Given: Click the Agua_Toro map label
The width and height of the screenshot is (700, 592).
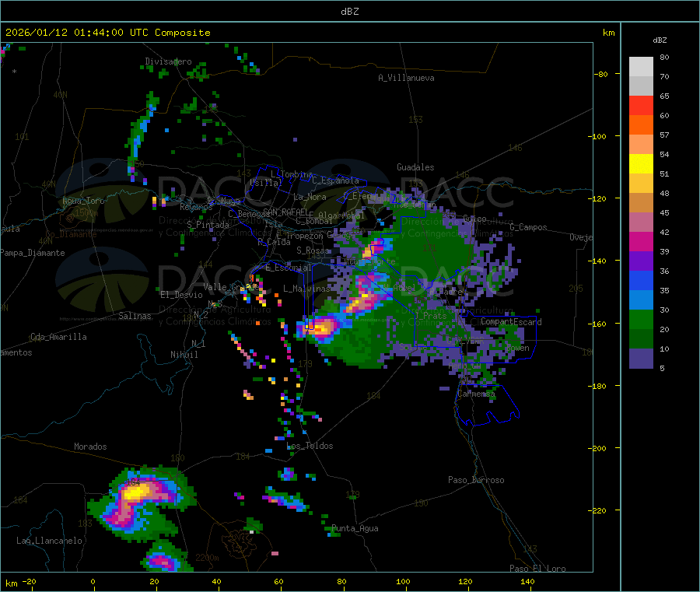Looking at the screenshot, I should click(83, 201).
